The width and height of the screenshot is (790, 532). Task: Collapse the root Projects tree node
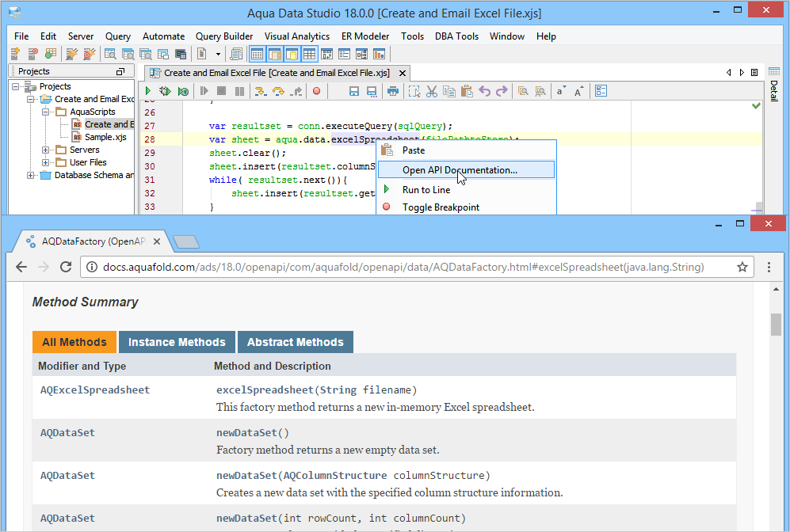(x=16, y=86)
